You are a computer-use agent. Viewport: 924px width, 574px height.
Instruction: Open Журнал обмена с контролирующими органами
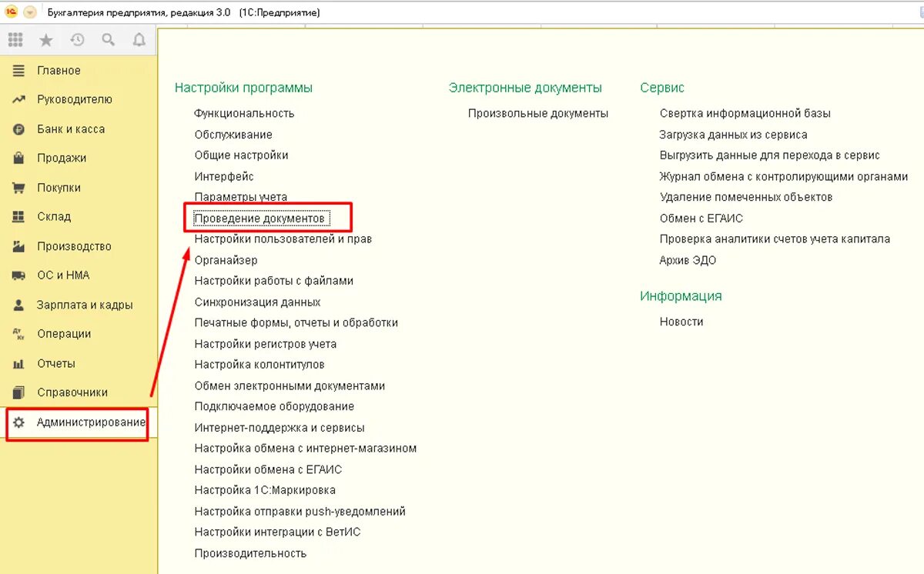tap(784, 176)
